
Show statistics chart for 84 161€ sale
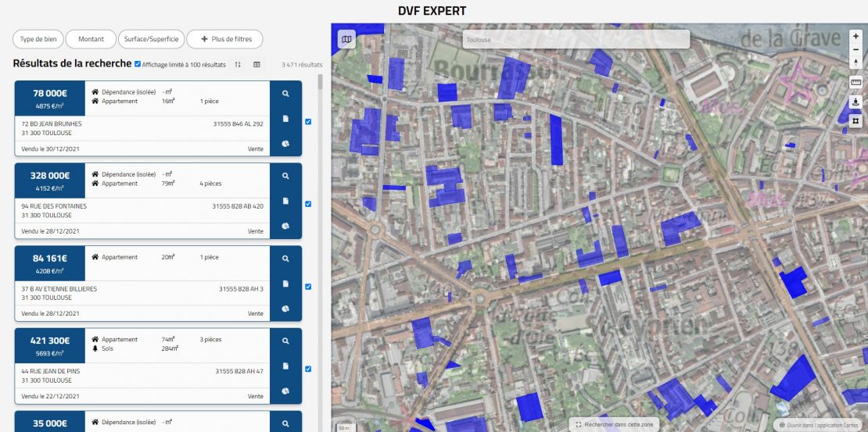pos(285,308)
